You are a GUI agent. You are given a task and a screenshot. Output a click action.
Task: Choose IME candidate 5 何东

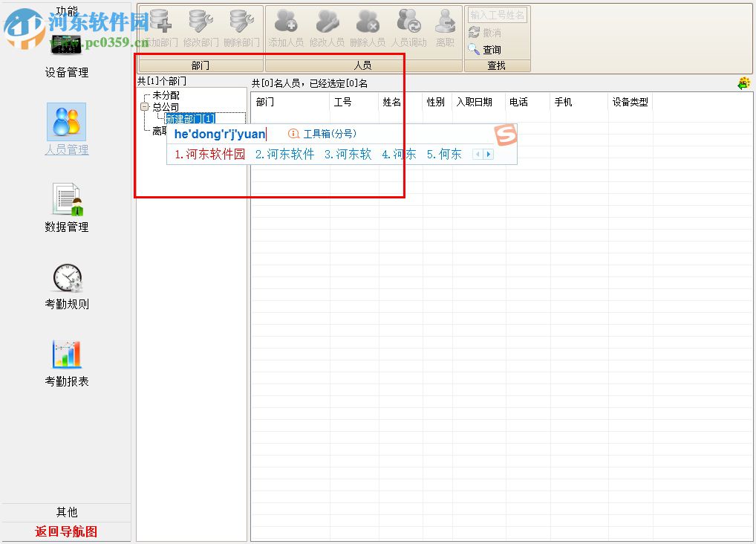444,154
